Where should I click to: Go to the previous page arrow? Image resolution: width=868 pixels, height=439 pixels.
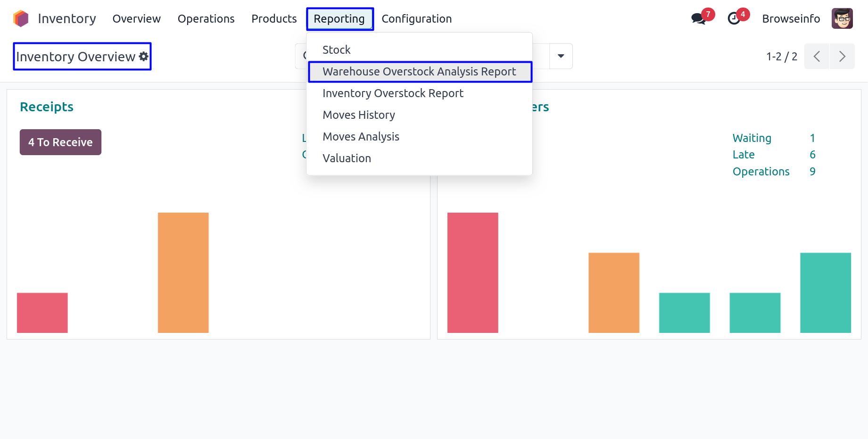click(x=817, y=57)
